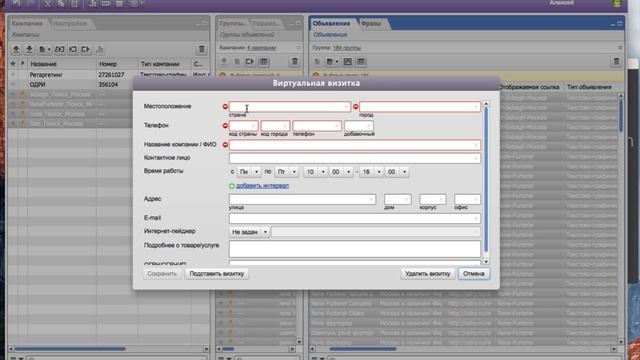This screenshot has height=360, width=640.
Task: Click the Отмена button
Action: pyautogui.click(x=473, y=274)
